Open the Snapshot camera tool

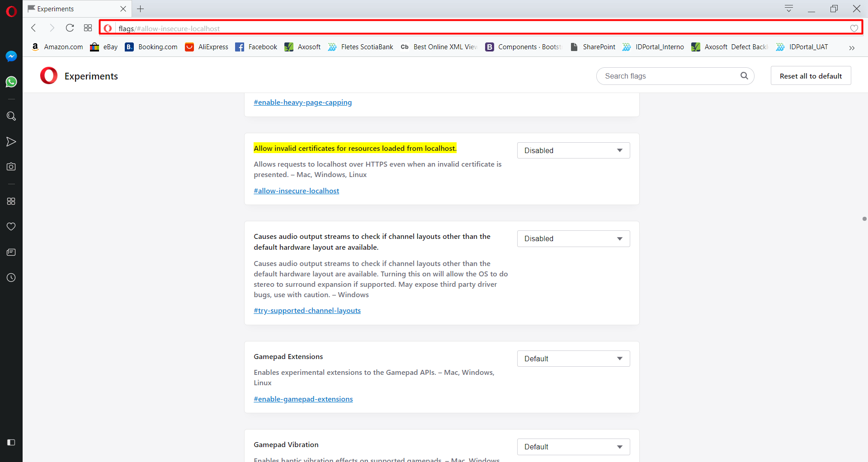11,167
